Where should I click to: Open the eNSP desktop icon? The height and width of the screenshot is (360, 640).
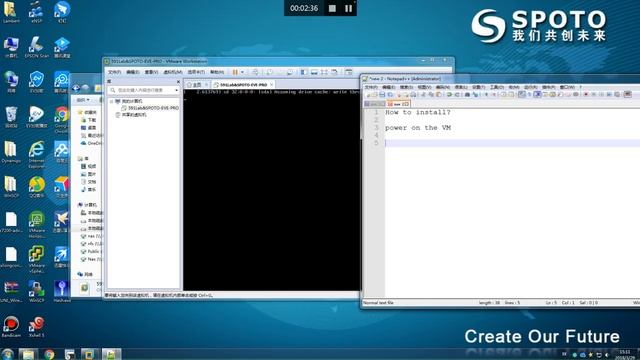pyautogui.click(x=36, y=12)
